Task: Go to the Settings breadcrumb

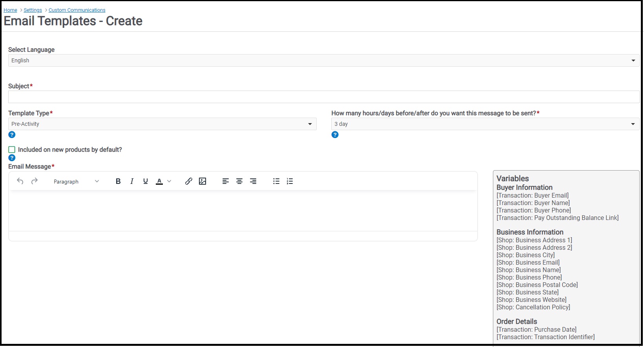Action: (33, 10)
